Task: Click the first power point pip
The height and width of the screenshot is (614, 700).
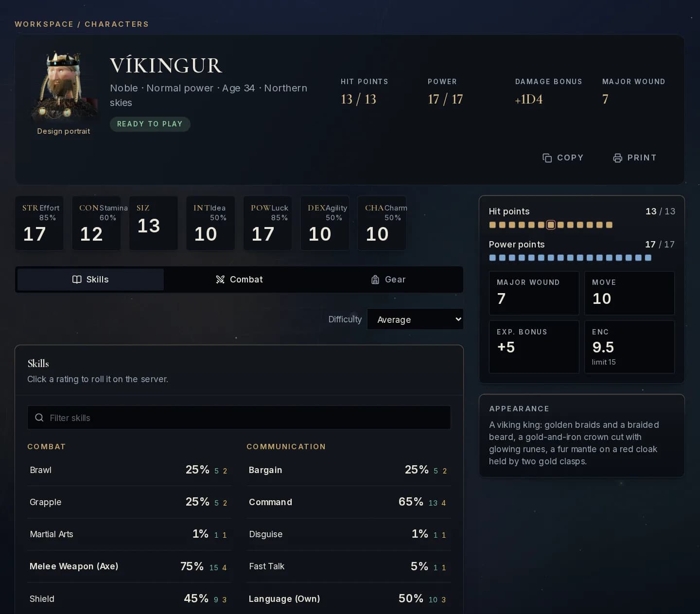Action: [x=492, y=258]
